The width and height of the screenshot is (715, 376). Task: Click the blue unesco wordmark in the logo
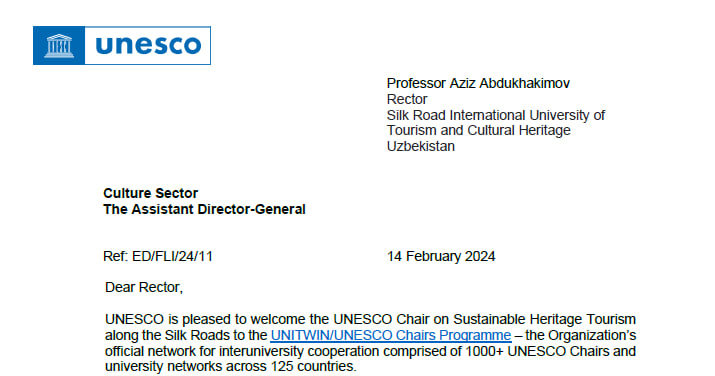tap(148, 45)
